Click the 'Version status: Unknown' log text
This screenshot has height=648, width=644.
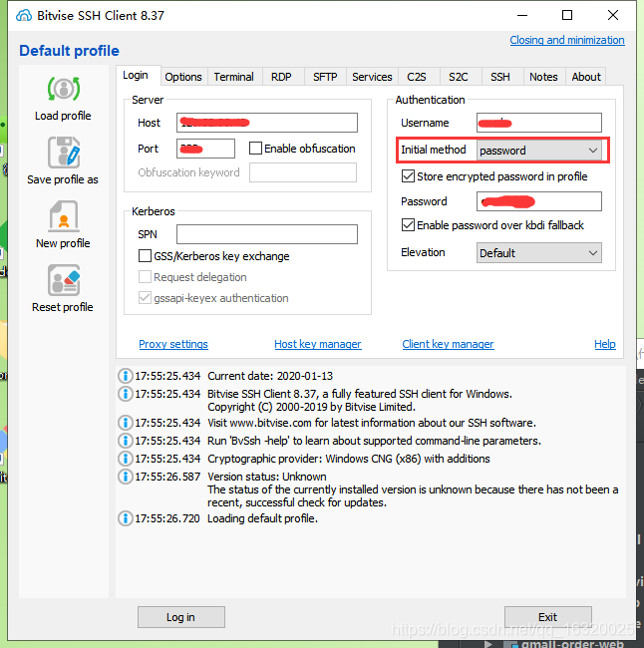click(x=267, y=477)
